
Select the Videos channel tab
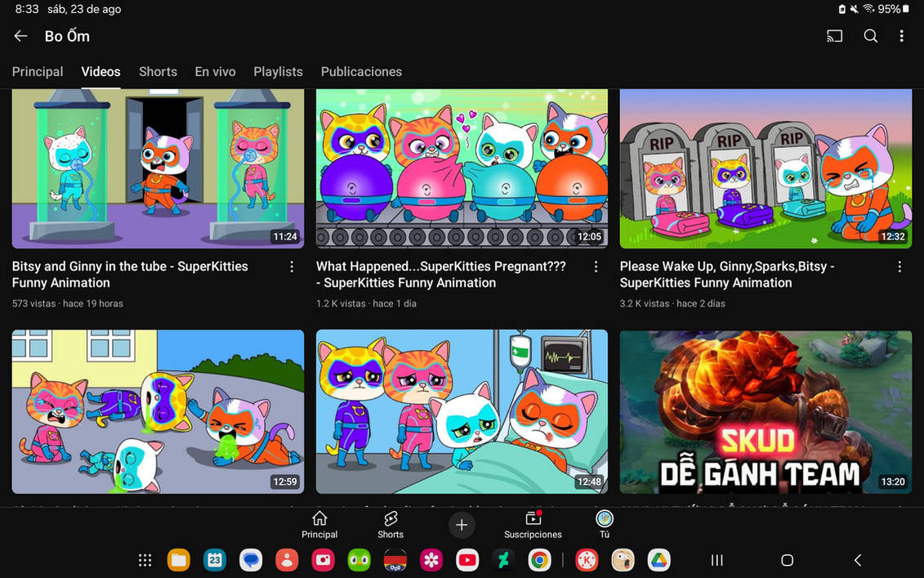[100, 72]
